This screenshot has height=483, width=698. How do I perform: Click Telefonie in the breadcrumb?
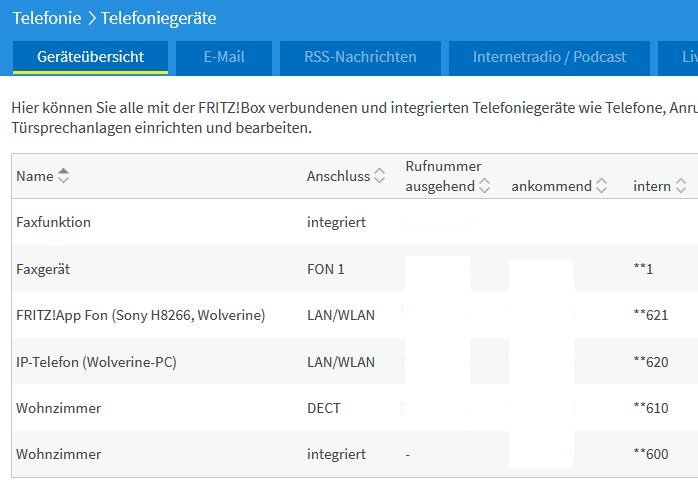pyautogui.click(x=47, y=18)
